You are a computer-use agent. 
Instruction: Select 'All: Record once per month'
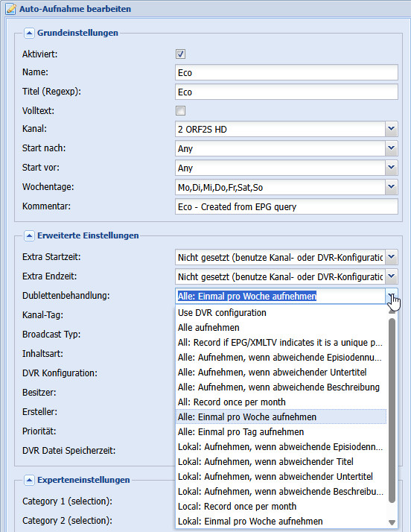[x=281, y=402]
